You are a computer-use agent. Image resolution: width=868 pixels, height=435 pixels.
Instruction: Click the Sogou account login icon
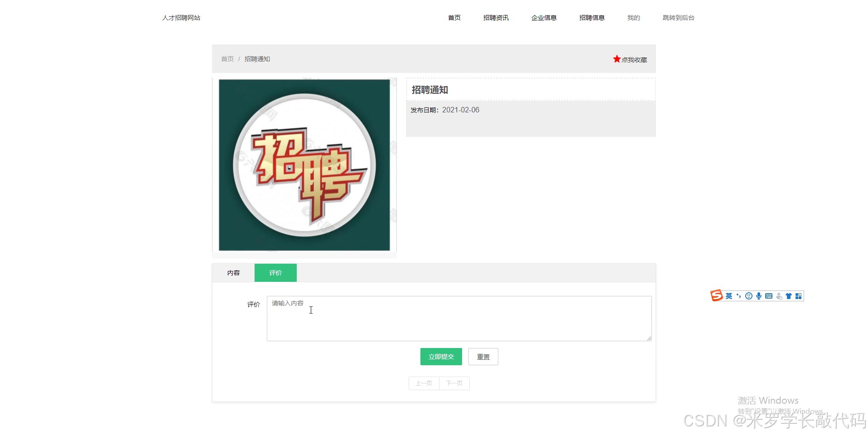point(779,295)
